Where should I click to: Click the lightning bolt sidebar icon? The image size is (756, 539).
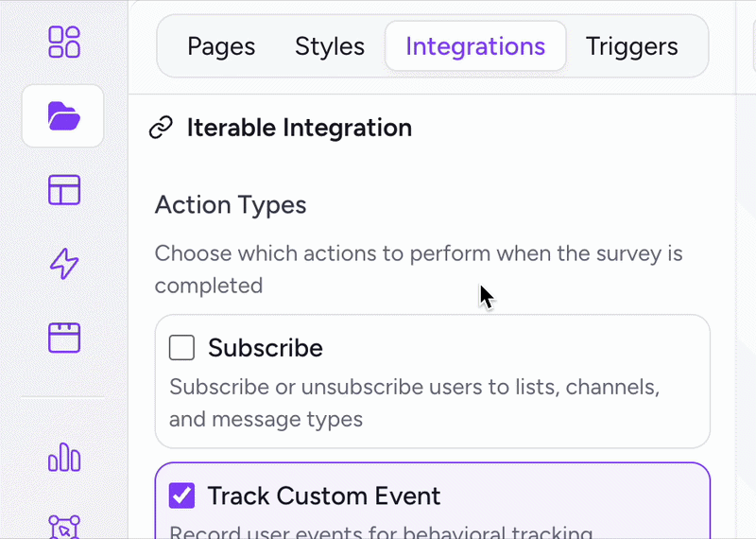coord(64,264)
